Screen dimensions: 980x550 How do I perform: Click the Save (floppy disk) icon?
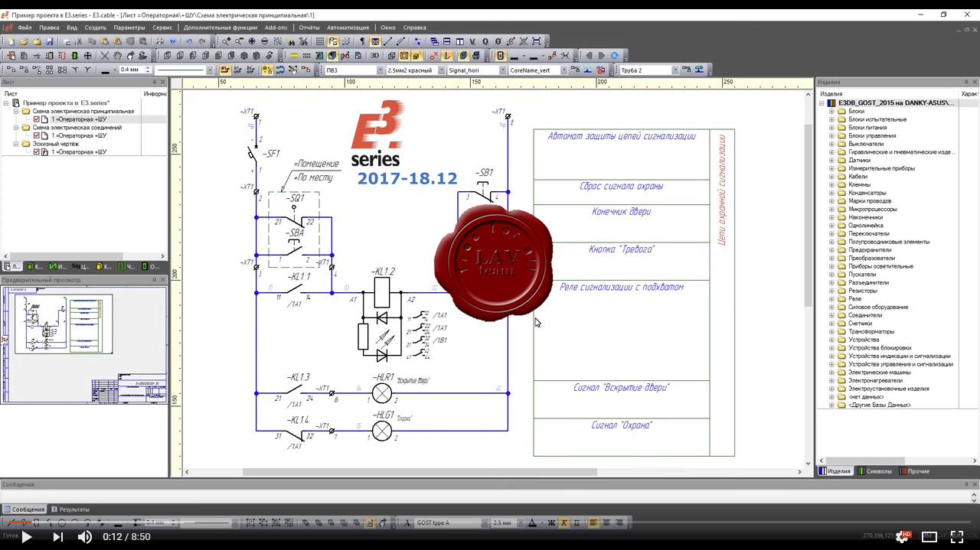point(50,41)
